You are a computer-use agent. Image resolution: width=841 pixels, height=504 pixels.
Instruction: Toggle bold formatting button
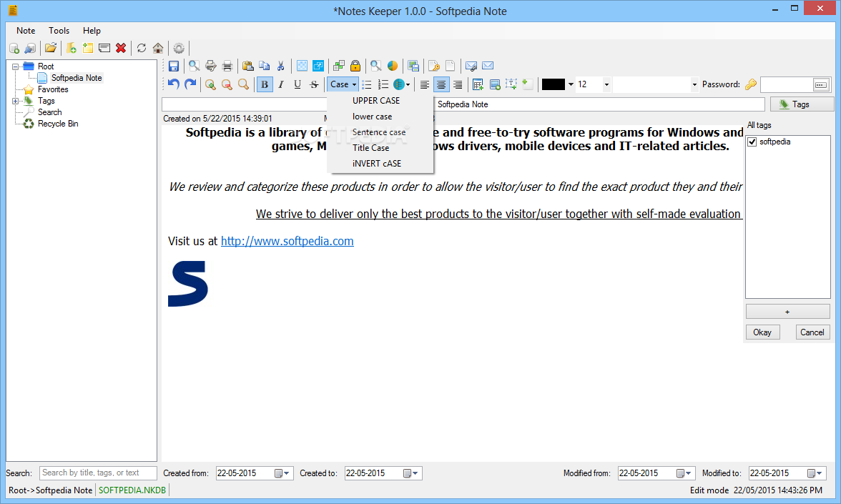(265, 84)
